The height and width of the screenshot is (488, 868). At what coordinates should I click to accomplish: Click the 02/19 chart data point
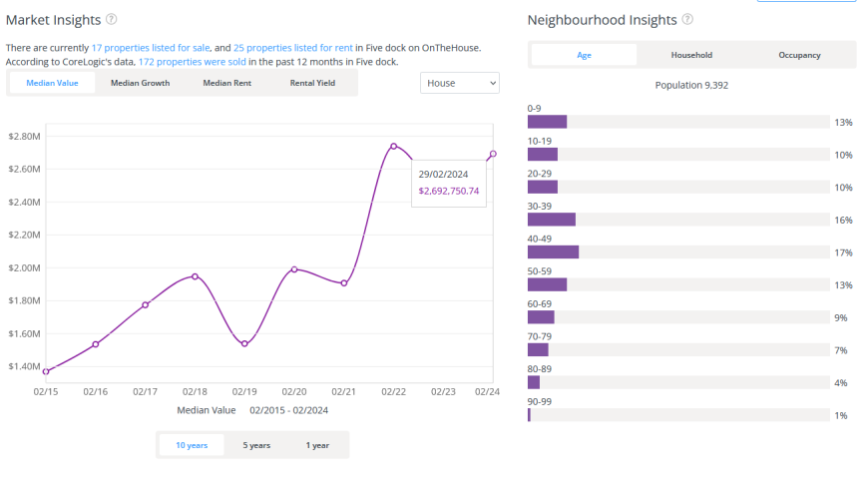point(244,344)
